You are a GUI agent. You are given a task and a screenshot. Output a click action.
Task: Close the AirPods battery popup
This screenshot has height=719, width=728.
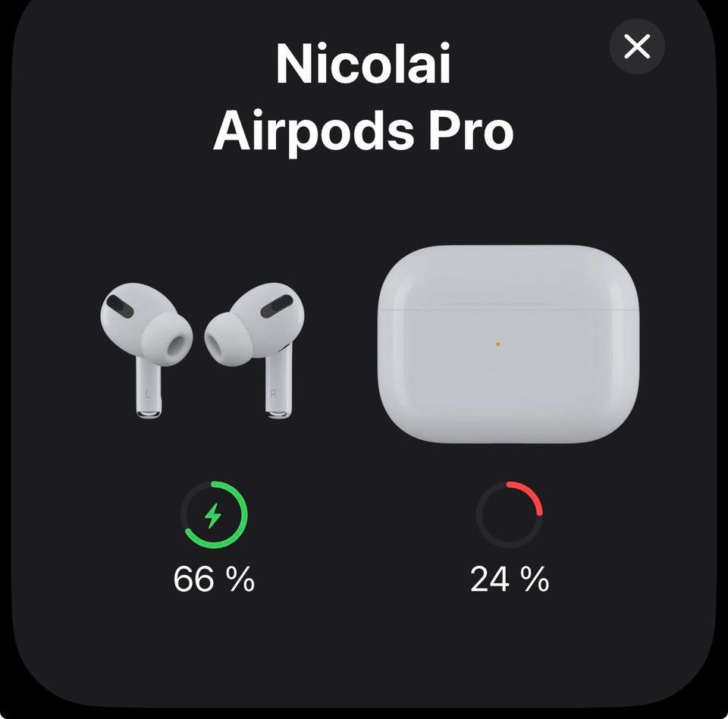(x=636, y=46)
